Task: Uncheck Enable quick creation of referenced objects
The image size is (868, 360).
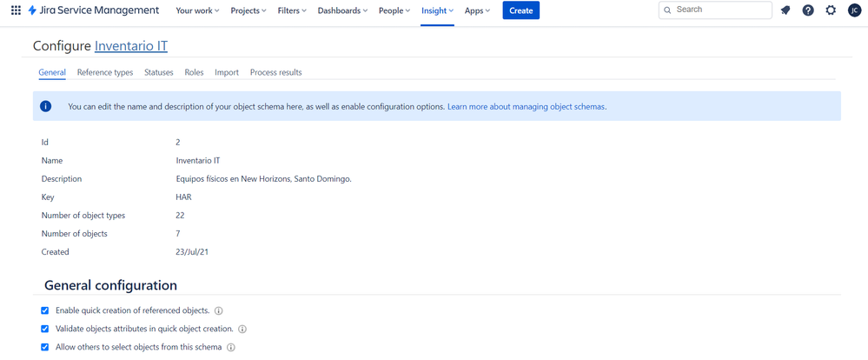Action: click(45, 310)
